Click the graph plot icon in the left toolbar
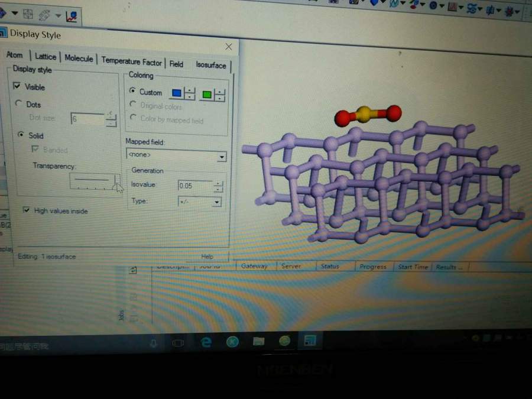This screenshot has width=532, height=399. [72, 17]
